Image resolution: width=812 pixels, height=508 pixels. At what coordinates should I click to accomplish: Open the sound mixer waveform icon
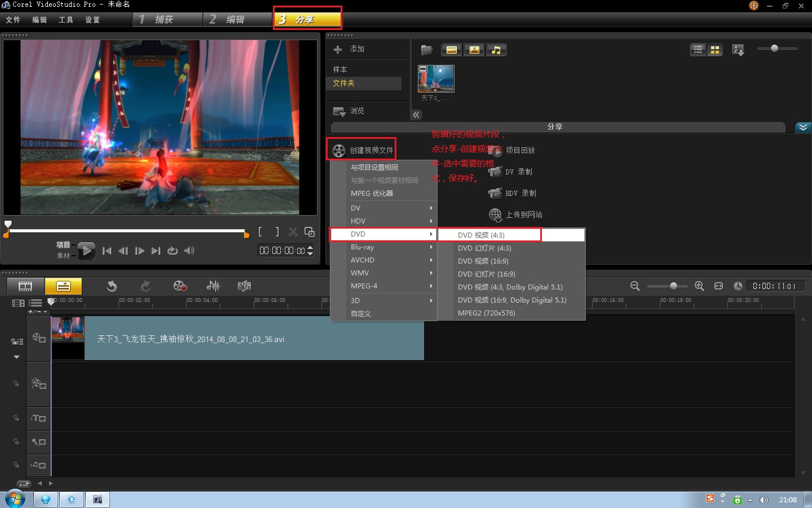tap(213, 286)
